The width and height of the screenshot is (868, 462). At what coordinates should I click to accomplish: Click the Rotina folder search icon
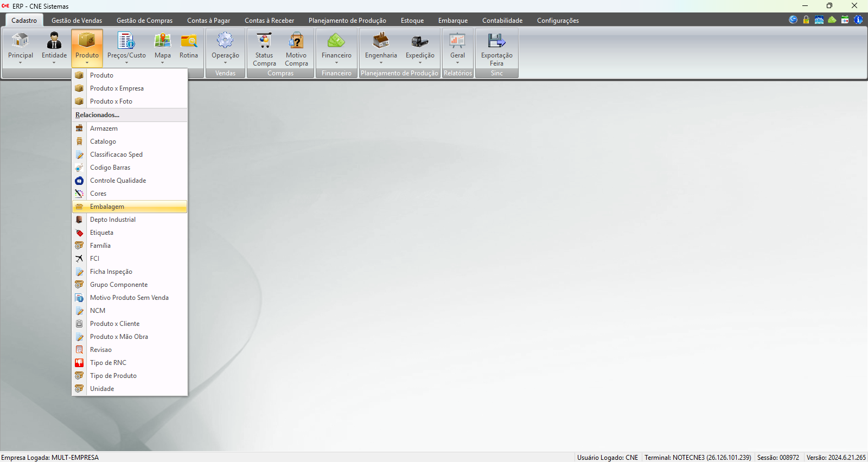pyautogui.click(x=189, y=41)
